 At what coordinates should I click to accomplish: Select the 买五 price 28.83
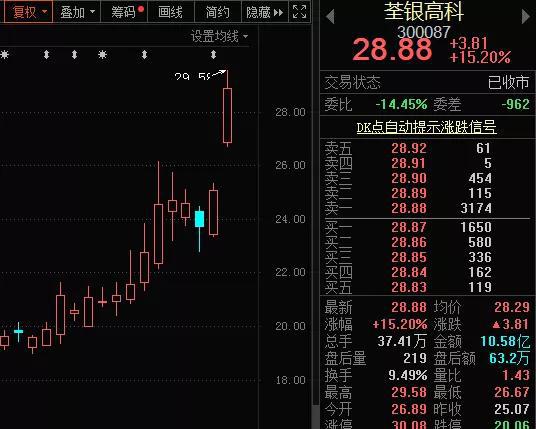(x=409, y=287)
